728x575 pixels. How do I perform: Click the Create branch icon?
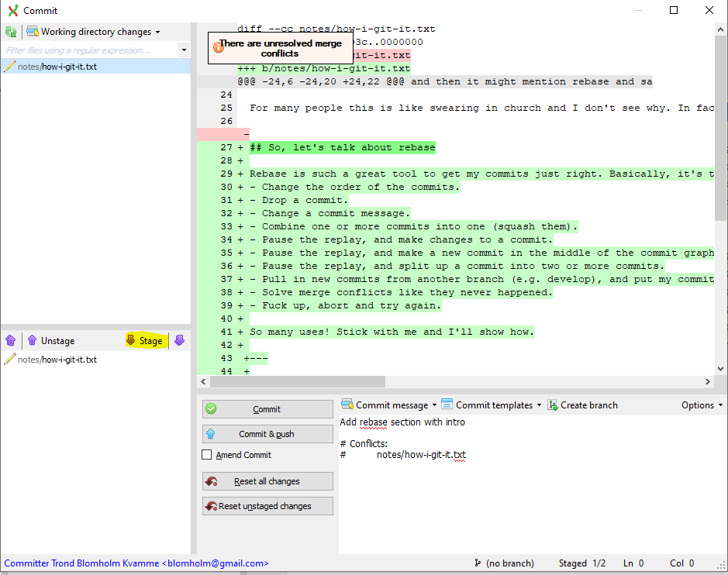tap(553, 405)
